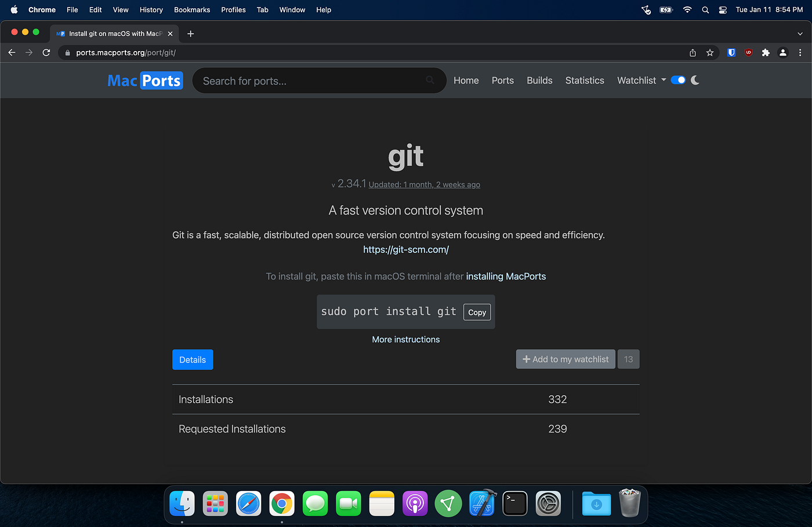Open the History menu

[151, 10]
